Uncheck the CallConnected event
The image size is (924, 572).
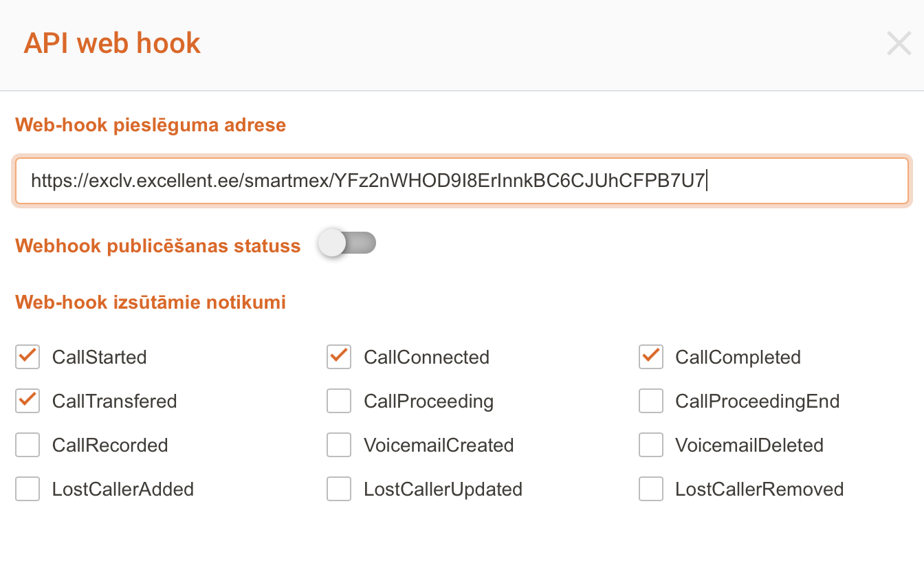point(339,357)
